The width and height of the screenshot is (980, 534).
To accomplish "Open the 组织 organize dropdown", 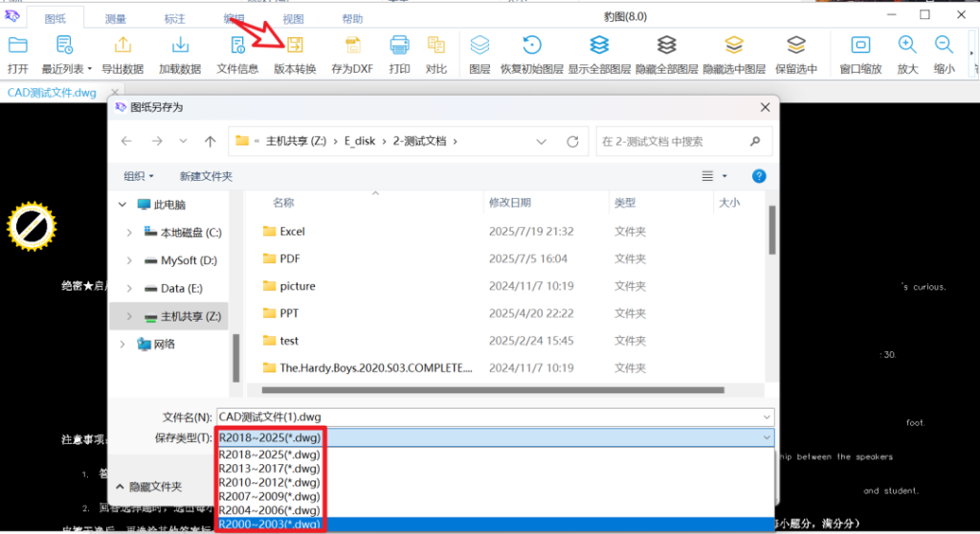I will (138, 176).
